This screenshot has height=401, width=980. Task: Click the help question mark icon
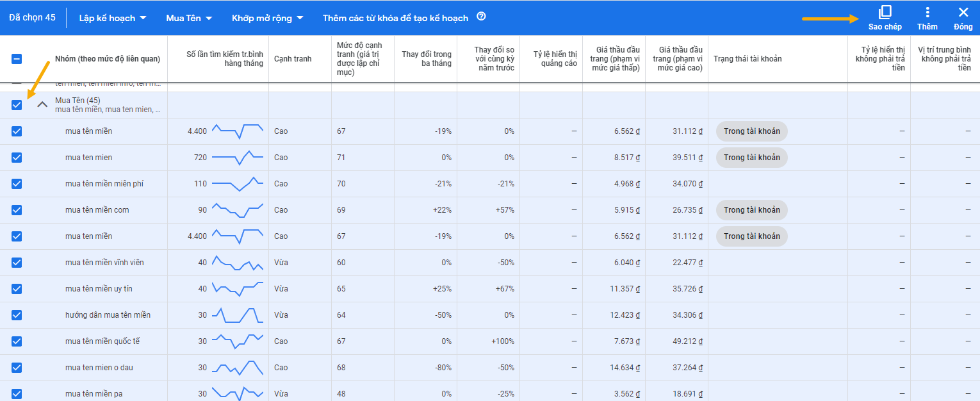(481, 17)
